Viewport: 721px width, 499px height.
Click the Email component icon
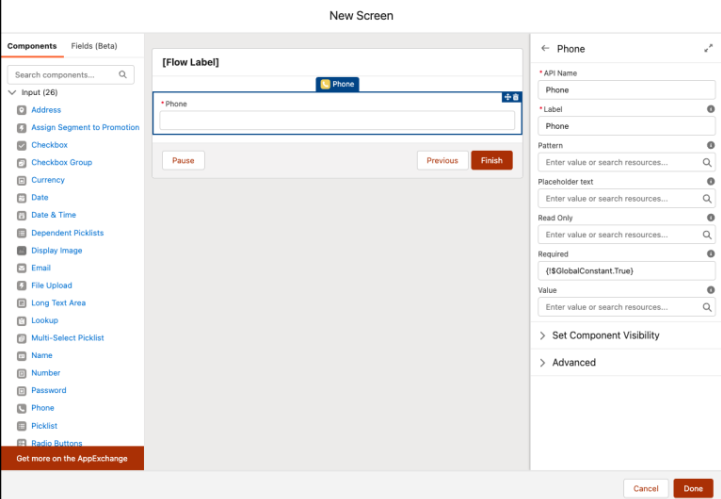(x=22, y=268)
